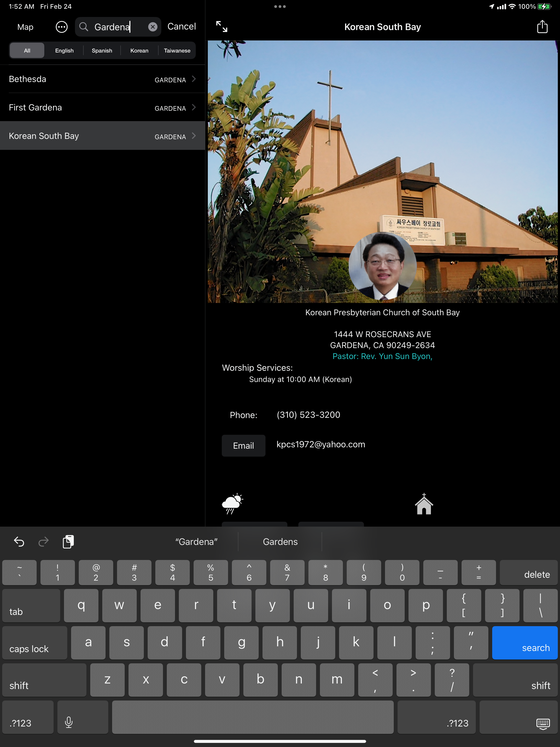Tap the letter m key
This screenshot has height=747, width=560.
pyautogui.click(x=337, y=680)
